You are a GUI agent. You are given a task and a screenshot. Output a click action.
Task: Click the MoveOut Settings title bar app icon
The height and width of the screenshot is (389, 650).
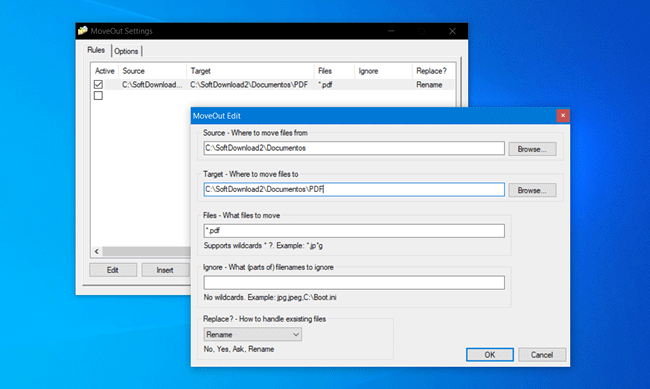83,31
